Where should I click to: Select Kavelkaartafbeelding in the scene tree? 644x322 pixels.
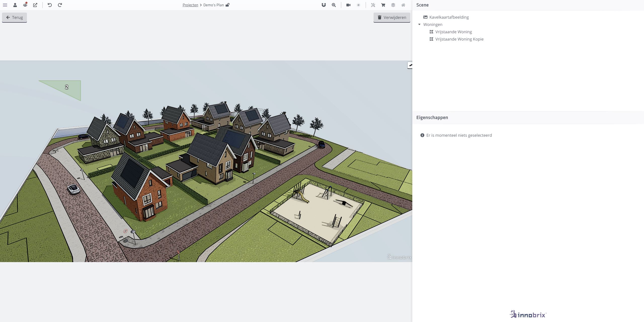(x=449, y=17)
